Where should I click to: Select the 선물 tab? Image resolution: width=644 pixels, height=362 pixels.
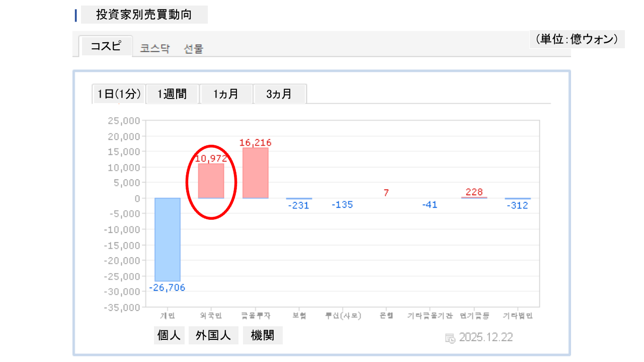coord(194,49)
